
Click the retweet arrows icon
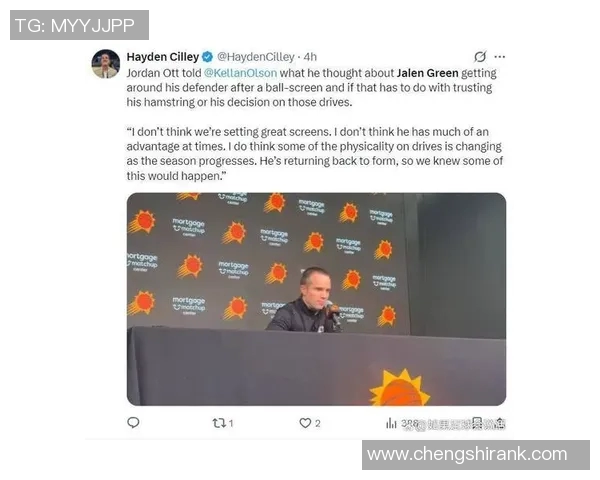coord(219,423)
